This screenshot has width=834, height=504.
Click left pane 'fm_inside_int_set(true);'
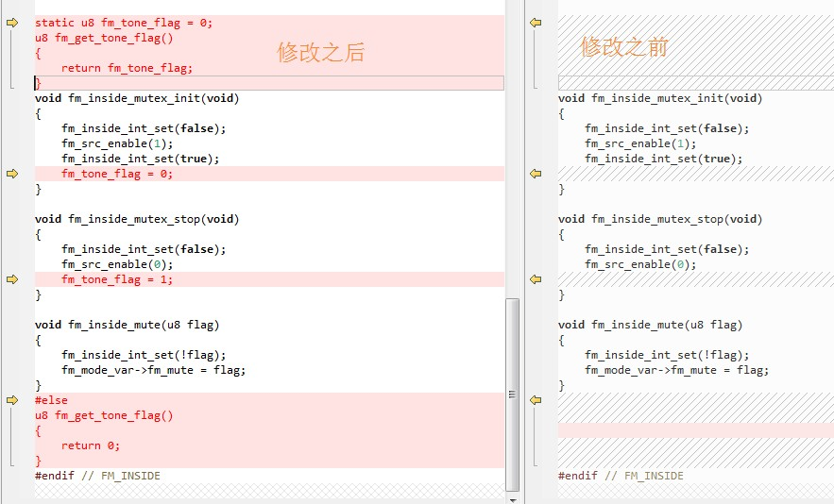[x=140, y=159]
